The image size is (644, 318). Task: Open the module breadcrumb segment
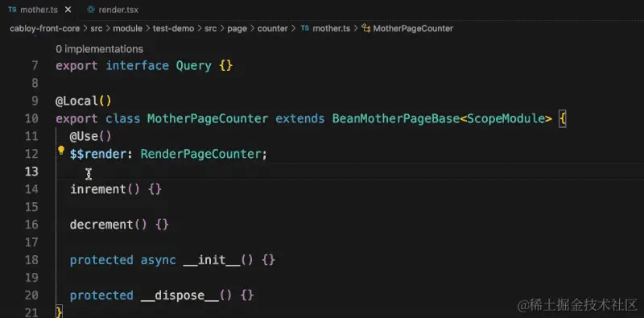click(x=128, y=28)
